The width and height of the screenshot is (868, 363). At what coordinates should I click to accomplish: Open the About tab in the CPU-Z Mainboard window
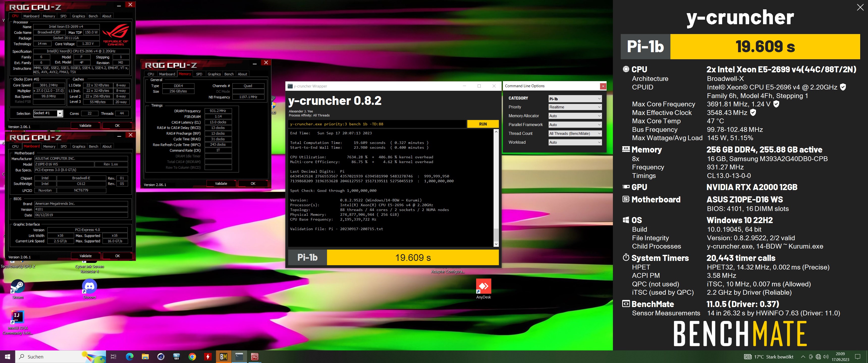107,146
